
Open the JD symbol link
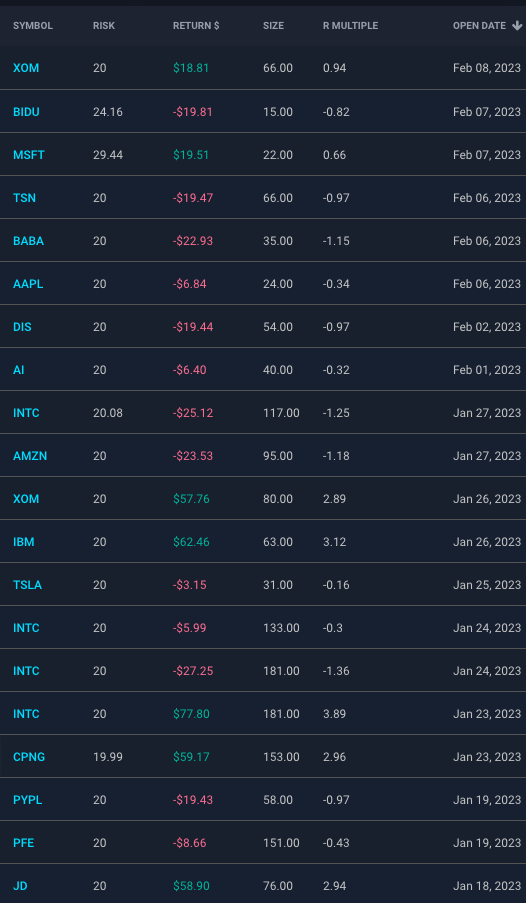pos(20,886)
